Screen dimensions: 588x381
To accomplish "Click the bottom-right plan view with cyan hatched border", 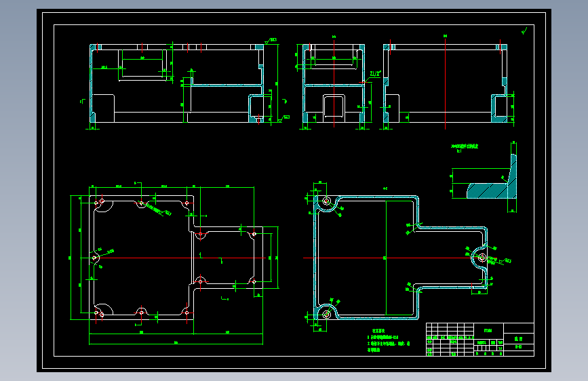I will click(401, 258).
